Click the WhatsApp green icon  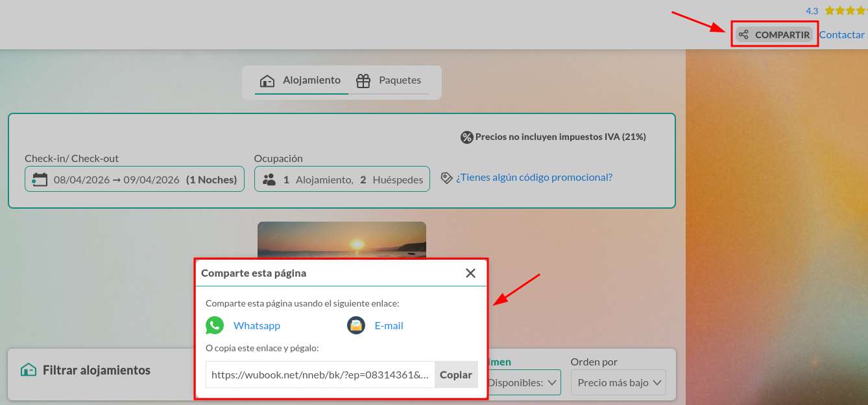click(x=215, y=325)
